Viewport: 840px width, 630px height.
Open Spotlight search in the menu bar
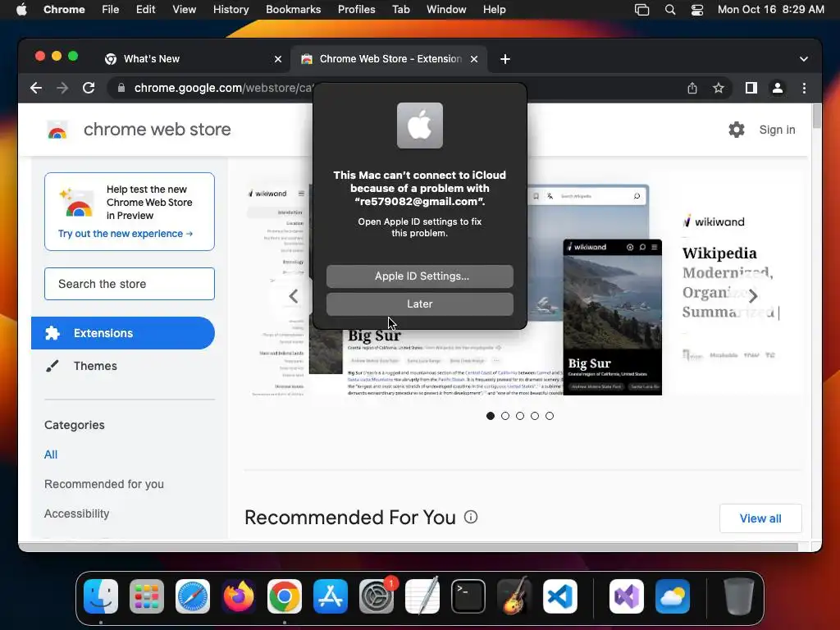pos(669,9)
